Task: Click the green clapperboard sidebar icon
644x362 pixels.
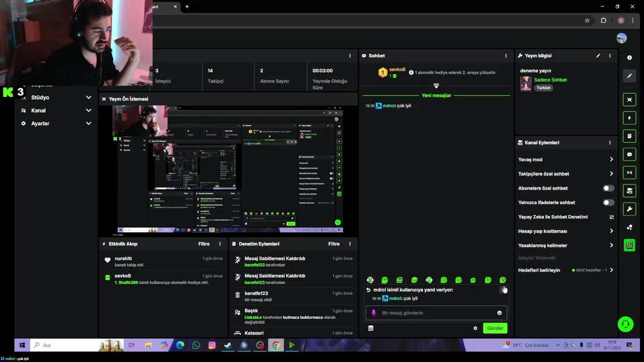Action: tap(629, 245)
